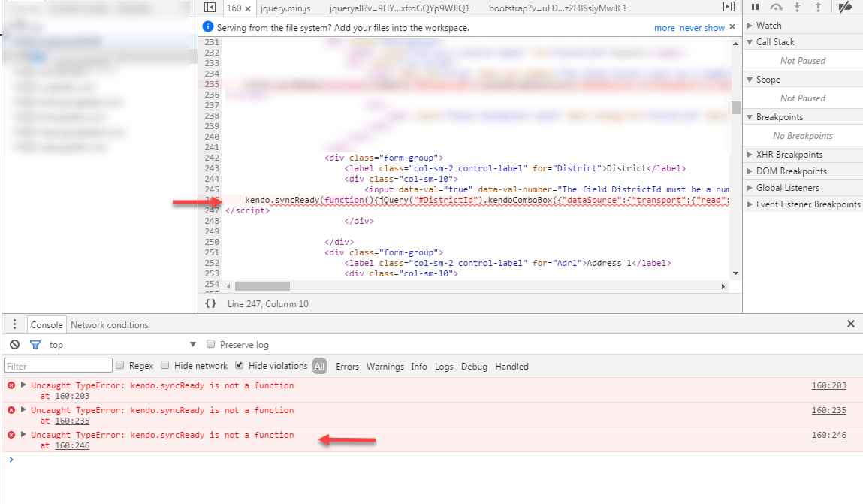Screen dimensions: 863x504
Task: Filter console by Debug
Action: coord(475,366)
